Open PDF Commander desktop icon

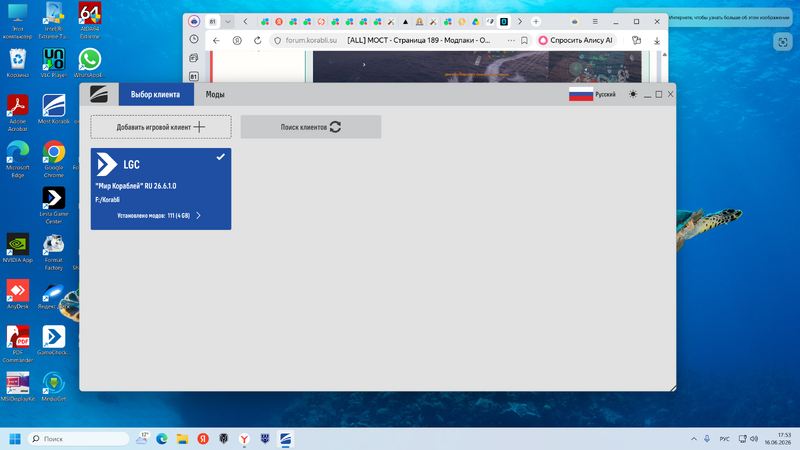(17, 344)
